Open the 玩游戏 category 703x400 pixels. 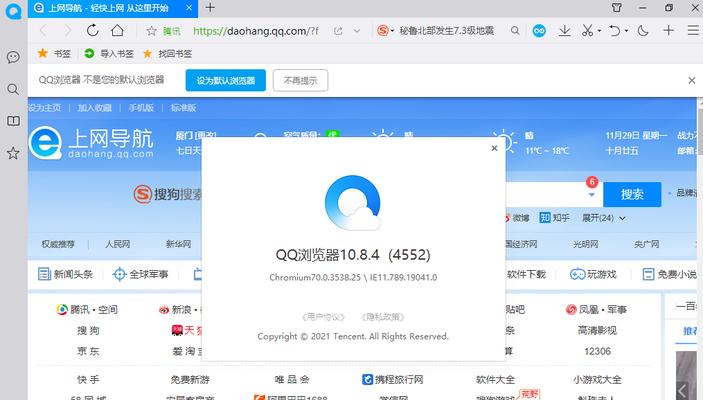click(x=593, y=274)
